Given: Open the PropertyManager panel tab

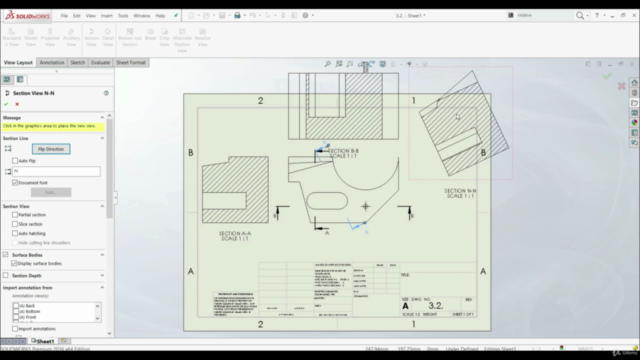Looking at the screenshot, I should click(x=20, y=80).
